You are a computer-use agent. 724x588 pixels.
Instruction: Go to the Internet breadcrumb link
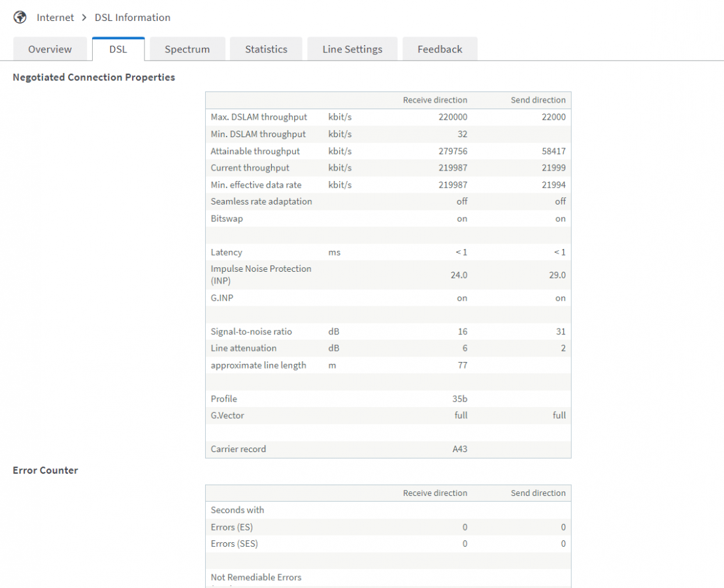(56, 18)
